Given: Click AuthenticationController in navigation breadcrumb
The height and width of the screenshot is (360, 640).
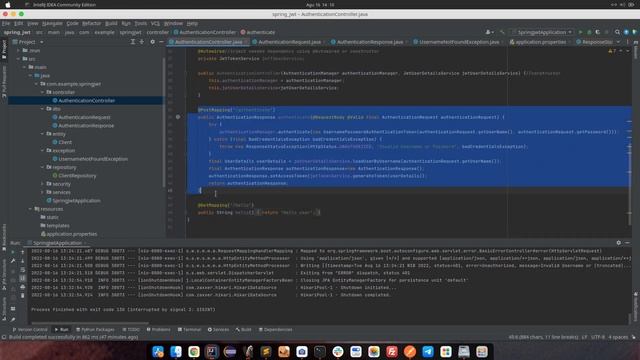Looking at the screenshot, I should [x=205, y=32].
